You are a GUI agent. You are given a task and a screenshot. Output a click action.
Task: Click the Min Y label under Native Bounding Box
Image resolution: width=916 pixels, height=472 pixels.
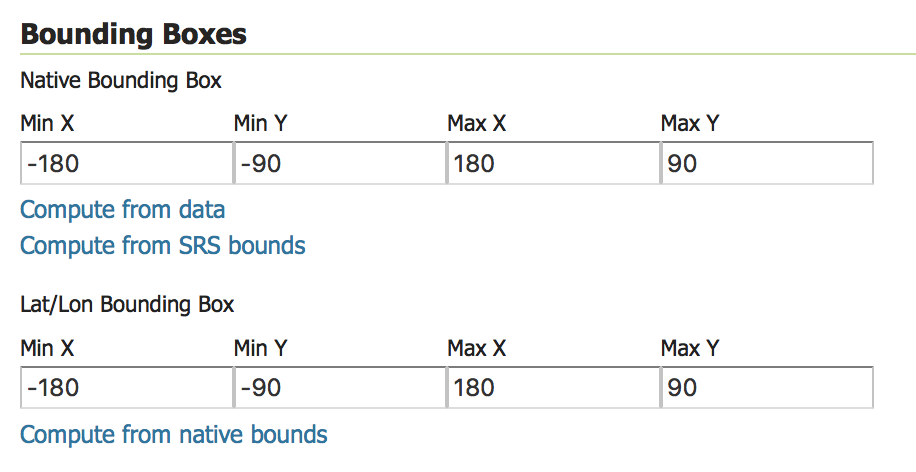click(261, 124)
